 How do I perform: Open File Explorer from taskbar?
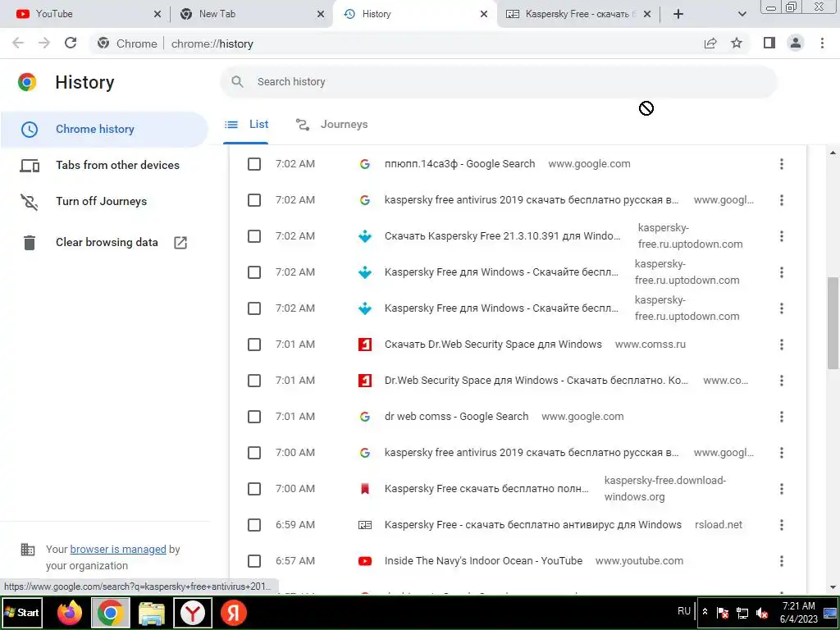(152, 612)
